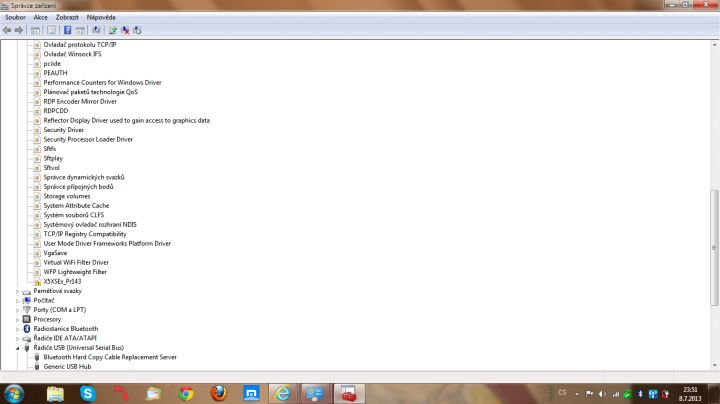The image size is (720, 404).
Task: Select Správce dynamických svazků
Action: (84, 177)
